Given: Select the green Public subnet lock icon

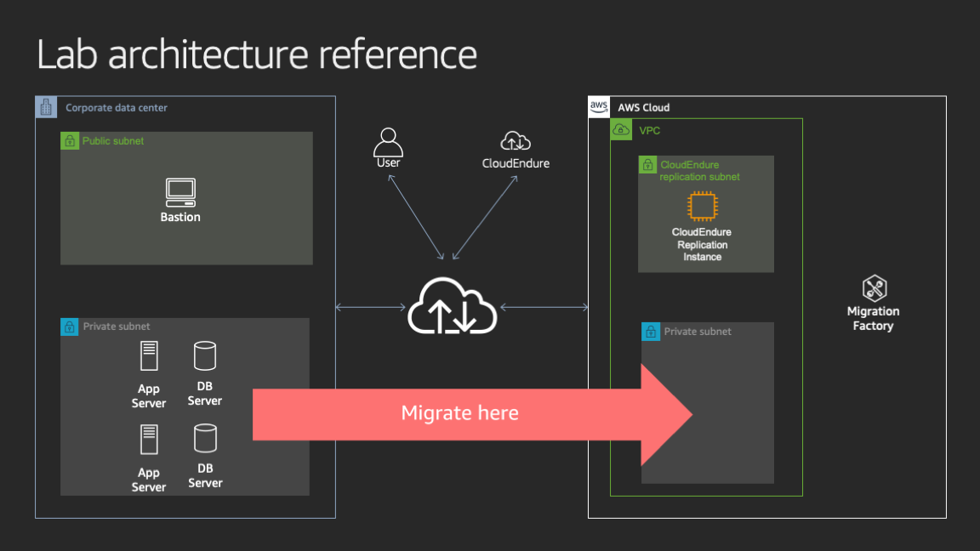Looking at the screenshot, I should coord(70,140).
